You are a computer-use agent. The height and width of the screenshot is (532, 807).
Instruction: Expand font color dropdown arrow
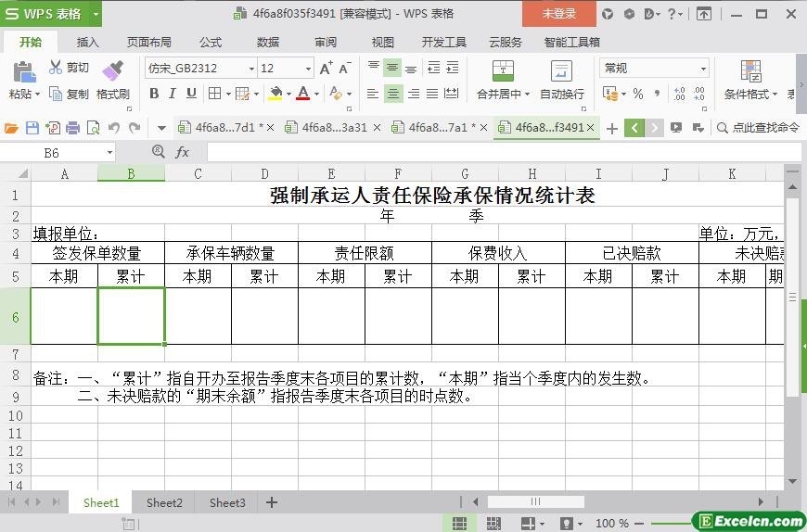[316, 94]
